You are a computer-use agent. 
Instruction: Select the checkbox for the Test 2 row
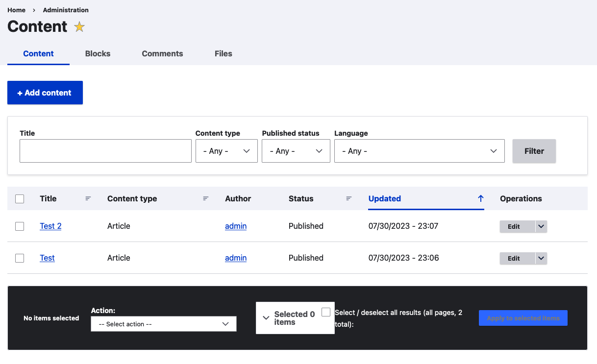20,226
